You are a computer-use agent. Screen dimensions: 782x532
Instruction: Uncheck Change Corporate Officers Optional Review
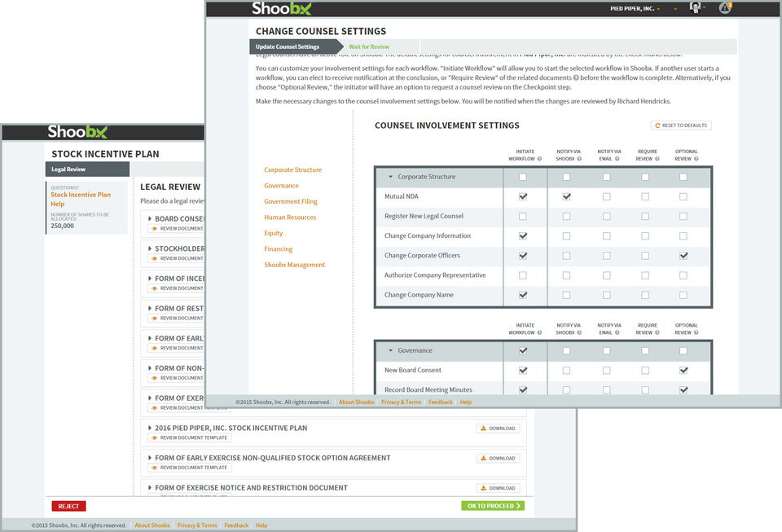683,256
